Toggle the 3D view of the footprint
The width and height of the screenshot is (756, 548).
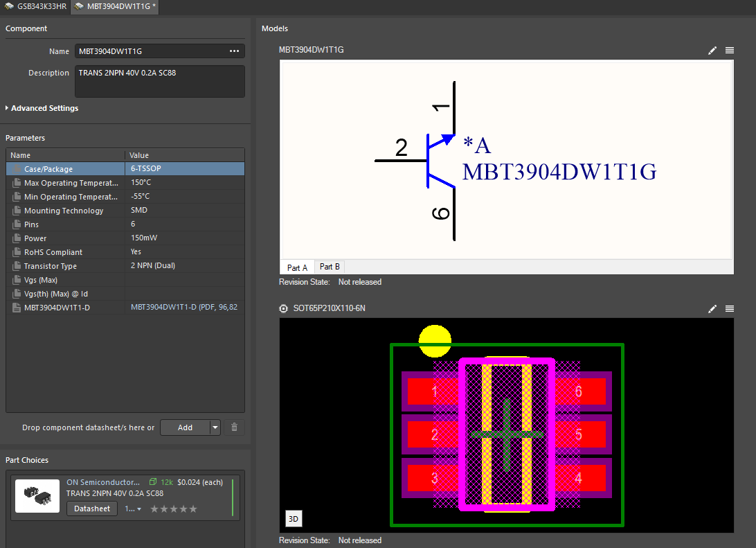(x=293, y=519)
